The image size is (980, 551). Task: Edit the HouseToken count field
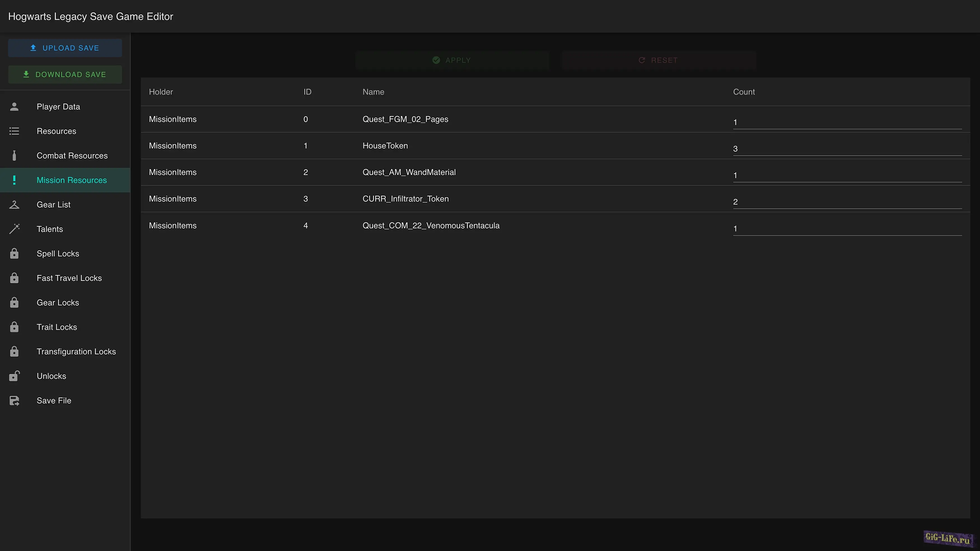click(x=847, y=149)
